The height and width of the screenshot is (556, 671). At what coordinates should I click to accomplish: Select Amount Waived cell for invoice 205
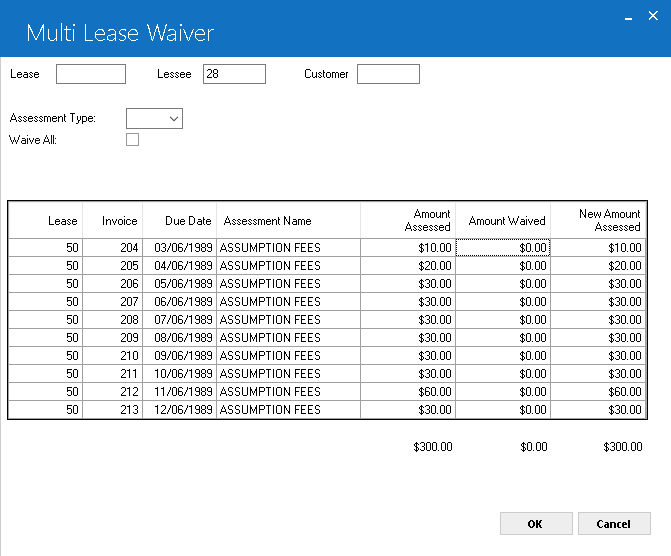[503, 266]
